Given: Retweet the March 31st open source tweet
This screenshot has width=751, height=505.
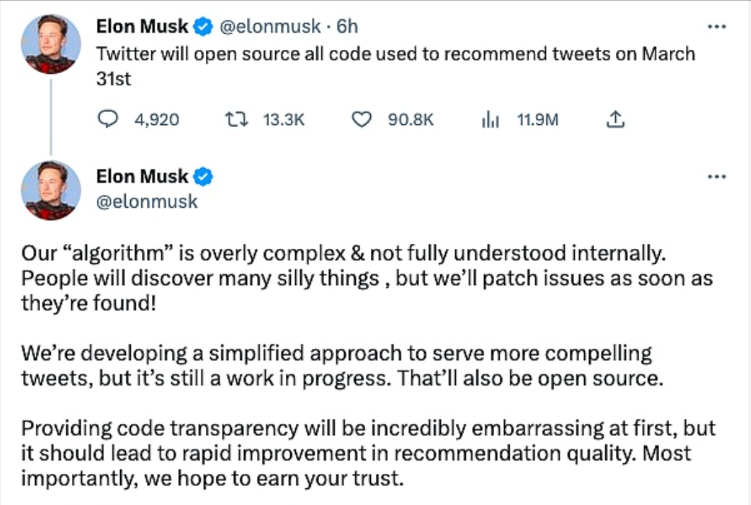Looking at the screenshot, I should pos(236,120).
